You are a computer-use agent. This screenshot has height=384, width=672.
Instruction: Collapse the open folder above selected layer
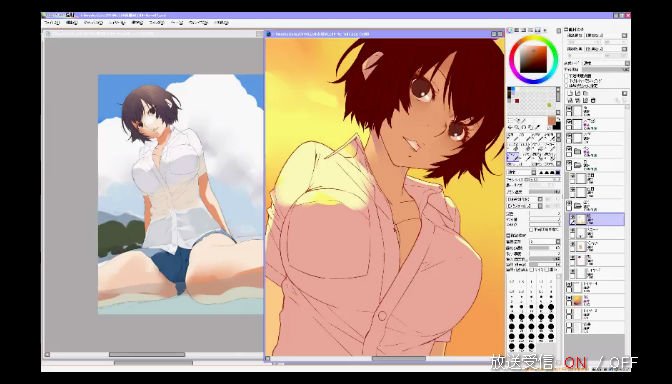(x=578, y=205)
